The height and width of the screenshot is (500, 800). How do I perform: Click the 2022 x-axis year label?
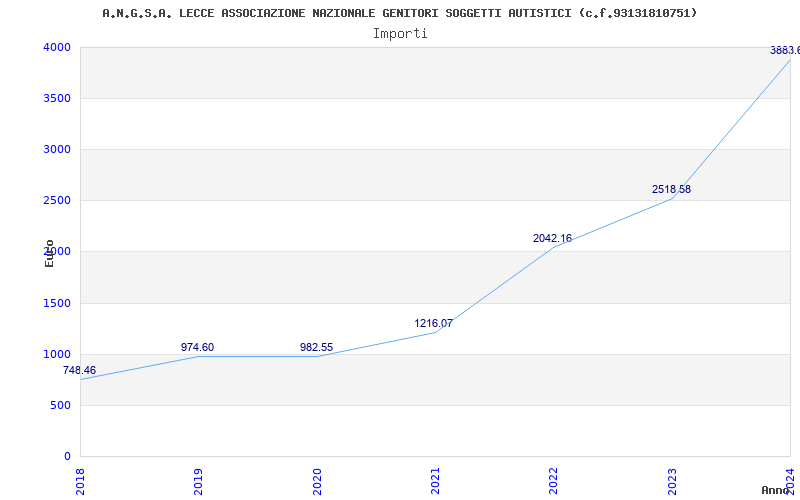pyautogui.click(x=554, y=480)
